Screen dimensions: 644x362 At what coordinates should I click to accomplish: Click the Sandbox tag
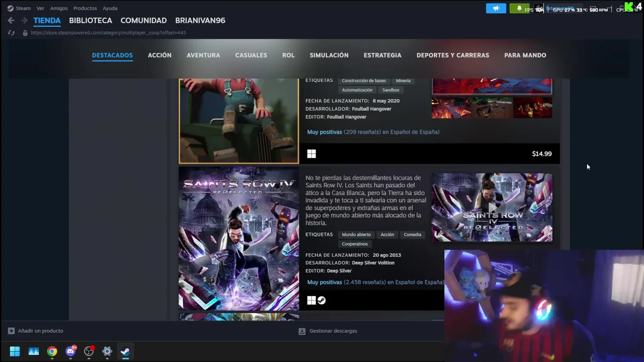click(390, 90)
